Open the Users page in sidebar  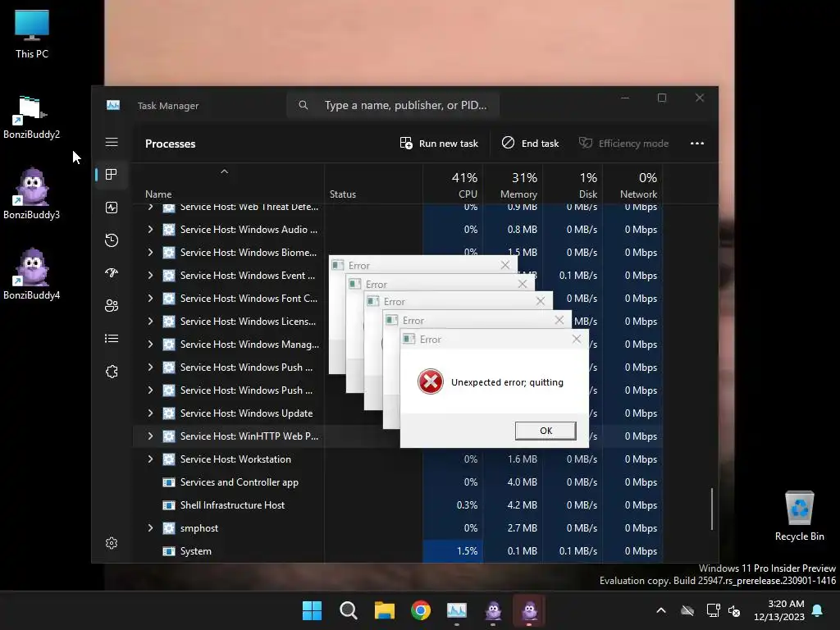point(112,306)
